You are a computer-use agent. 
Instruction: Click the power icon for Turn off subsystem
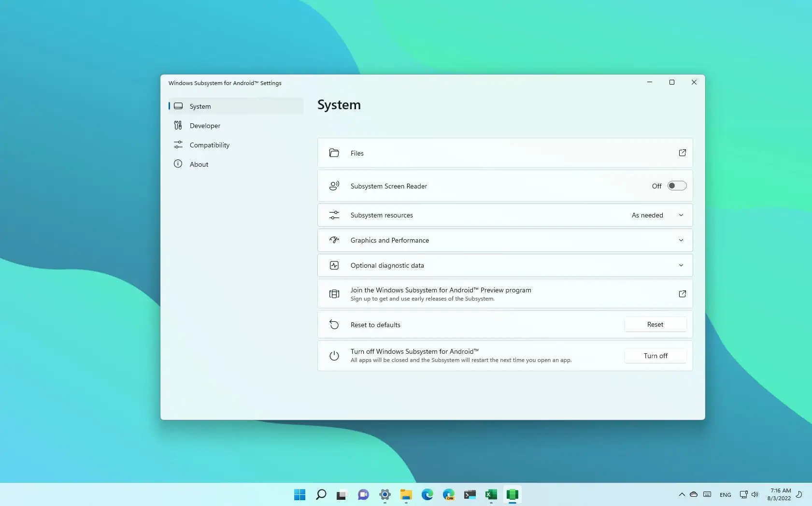(334, 356)
